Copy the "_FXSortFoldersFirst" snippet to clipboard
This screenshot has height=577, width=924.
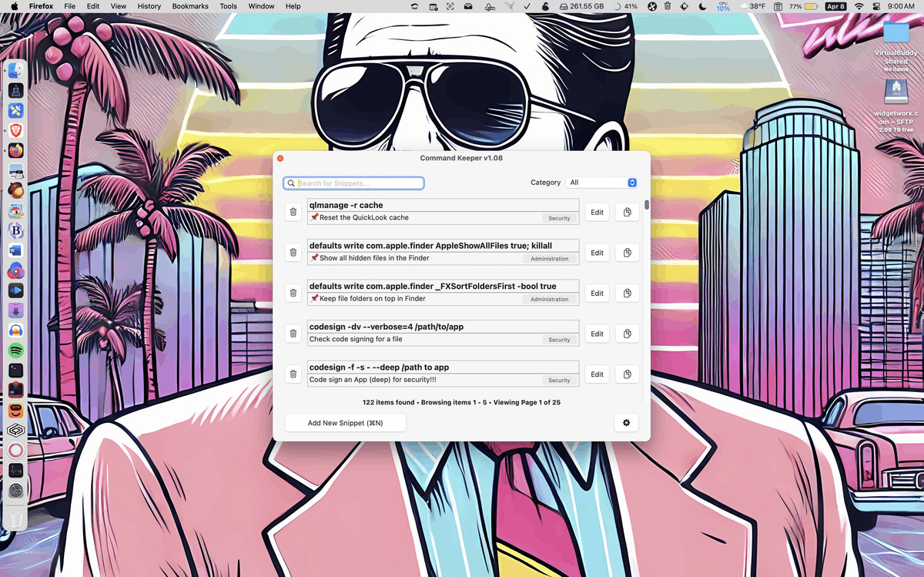[627, 293]
